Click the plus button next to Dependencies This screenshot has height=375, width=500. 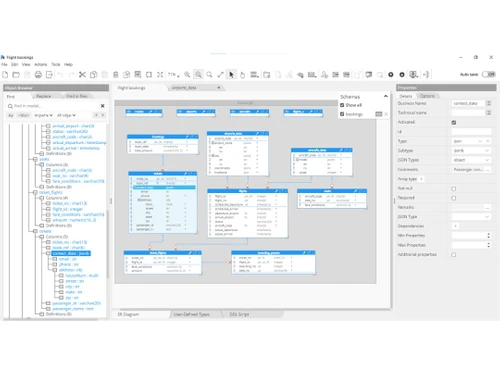(455, 226)
